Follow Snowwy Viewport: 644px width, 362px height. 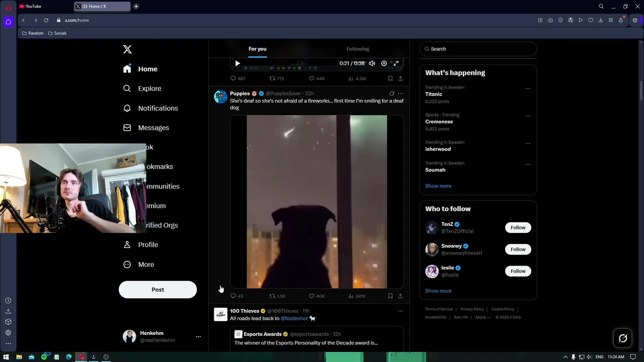point(518,249)
